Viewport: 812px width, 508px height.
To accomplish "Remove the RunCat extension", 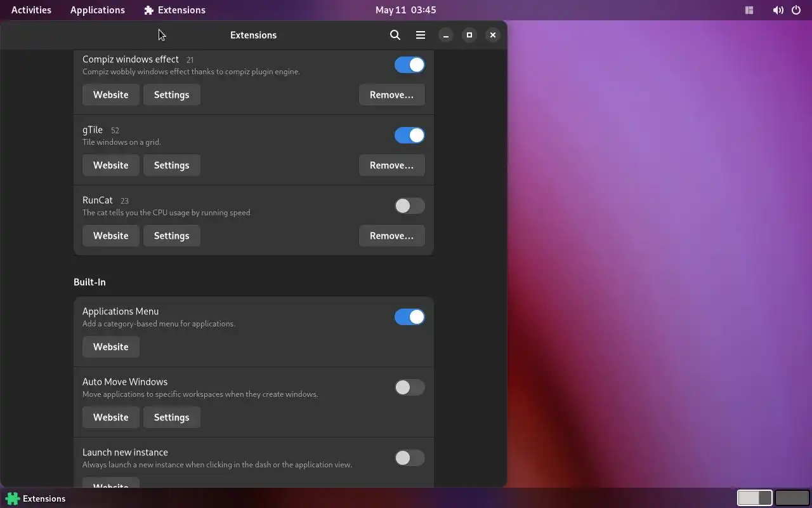I will [x=392, y=236].
